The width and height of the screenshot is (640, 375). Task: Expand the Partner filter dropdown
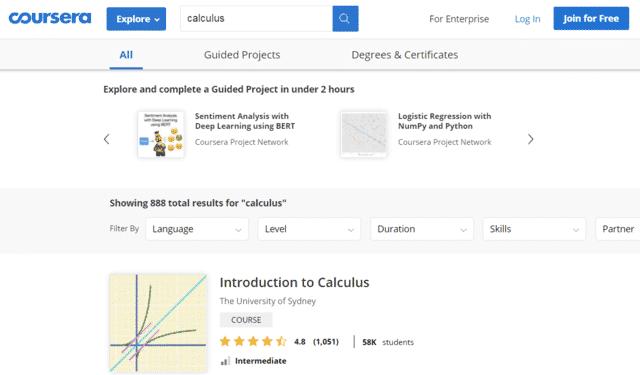coord(618,229)
